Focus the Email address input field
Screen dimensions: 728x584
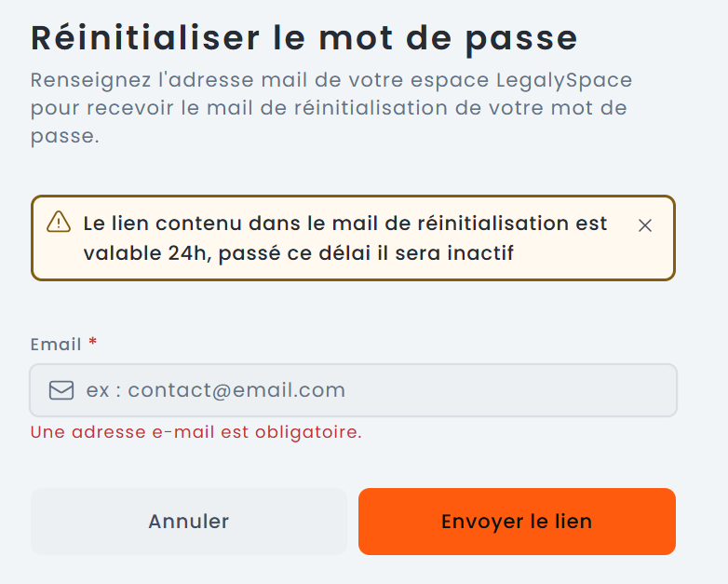[x=372, y=390]
